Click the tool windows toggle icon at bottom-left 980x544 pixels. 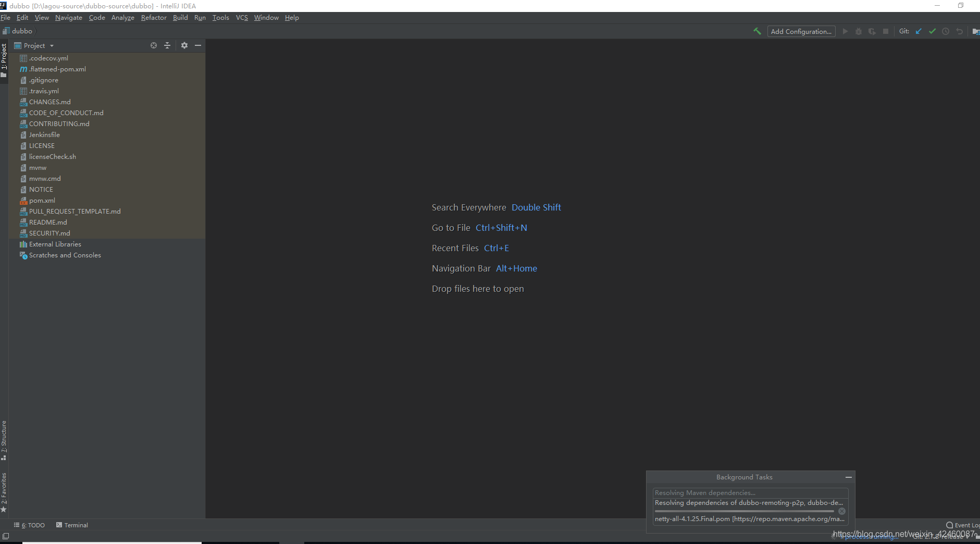tap(6, 536)
